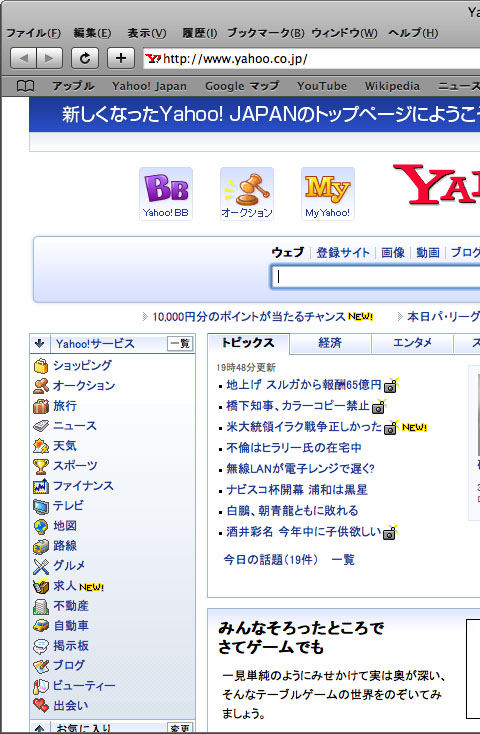Open 今日の話題(19件) link
This screenshot has height=734, width=480.
pos(271,560)
